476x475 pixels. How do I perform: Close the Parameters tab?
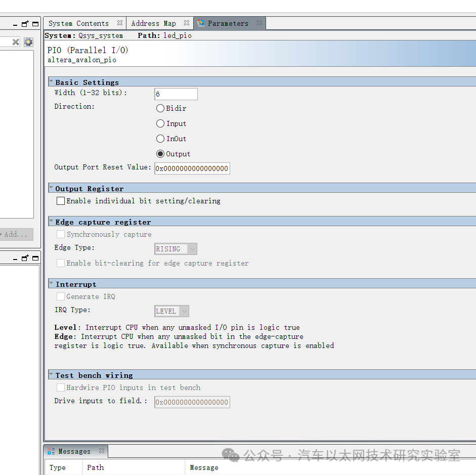[x=259, y=23]
